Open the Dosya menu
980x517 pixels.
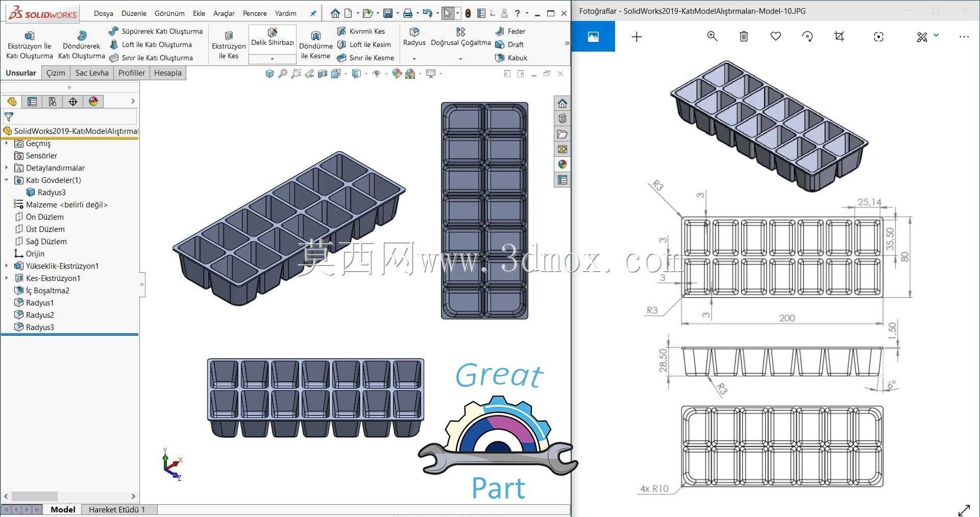click(x=104, y=13)
